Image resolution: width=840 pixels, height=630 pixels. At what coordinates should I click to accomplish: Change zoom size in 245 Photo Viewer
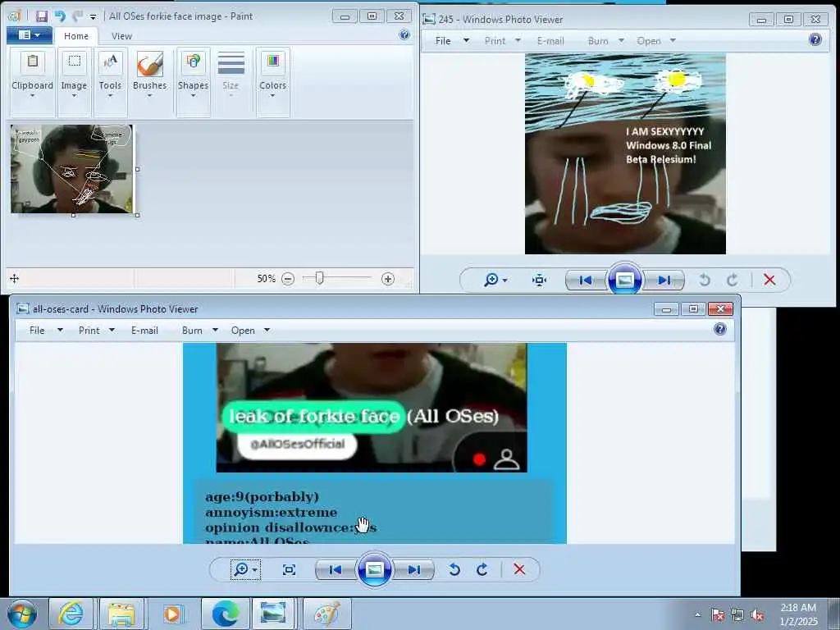click(x=495, y=280)
